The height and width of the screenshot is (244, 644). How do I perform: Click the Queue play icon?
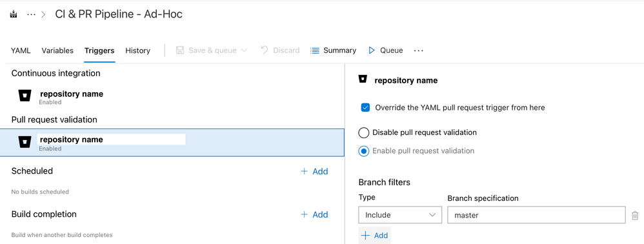[372, 50]
